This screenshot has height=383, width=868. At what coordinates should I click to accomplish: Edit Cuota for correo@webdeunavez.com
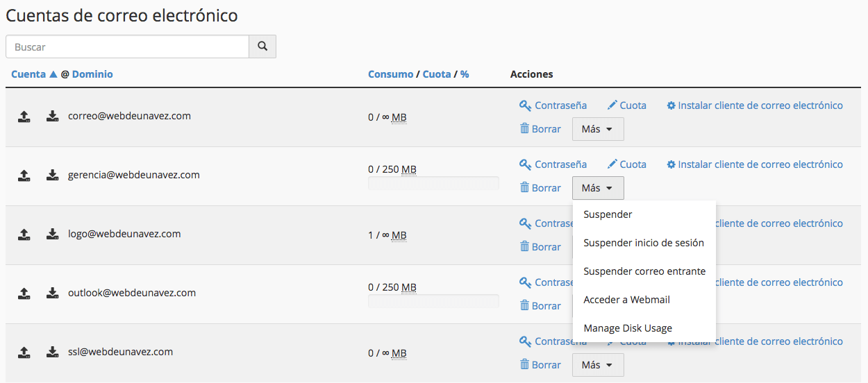pyautogui.click(x=626, y=105)
